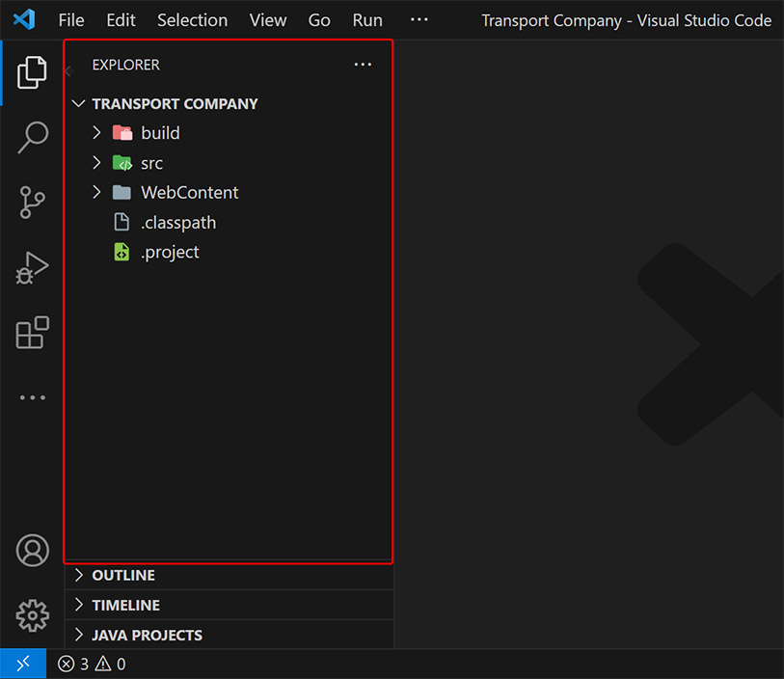Open the Extensions view
The image size is (784, 679).
point(32,333)
